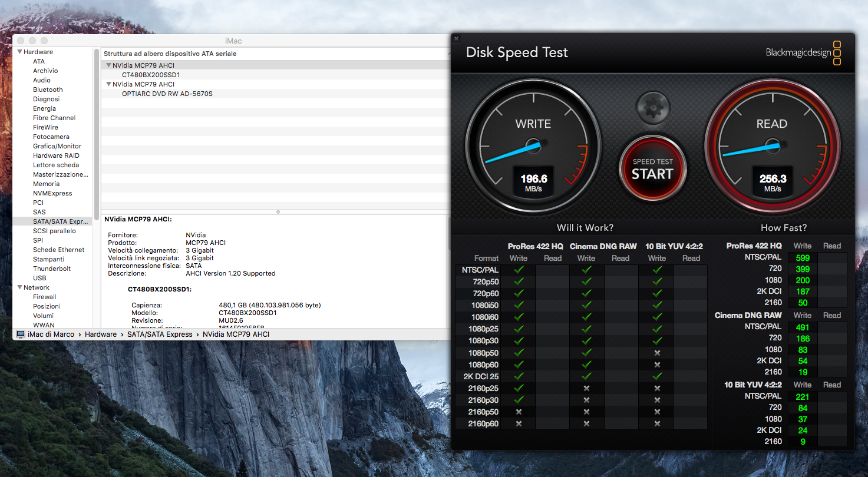The width and height of the screenshot is (868, 477).
Task: Select ATA in the Hardware list
Action: (39, 61)
